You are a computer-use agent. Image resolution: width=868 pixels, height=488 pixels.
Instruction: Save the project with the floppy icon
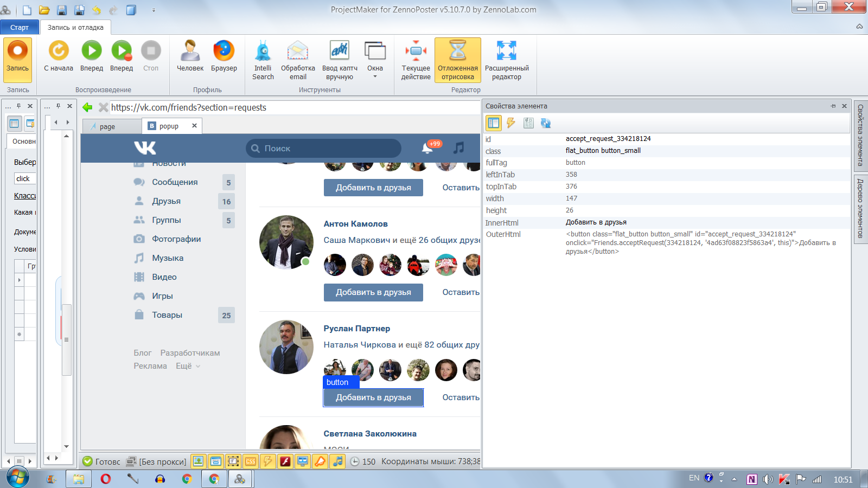[62, 10]
